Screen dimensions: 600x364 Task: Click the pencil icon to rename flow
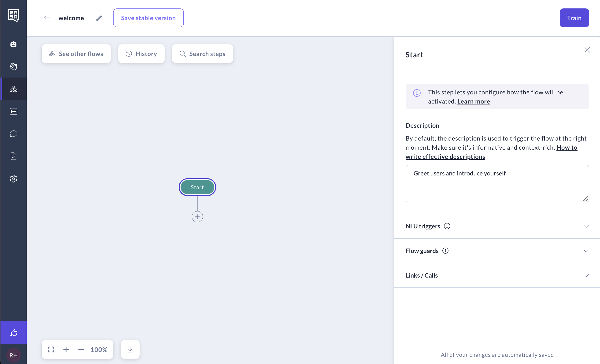(x=99, y=18)
